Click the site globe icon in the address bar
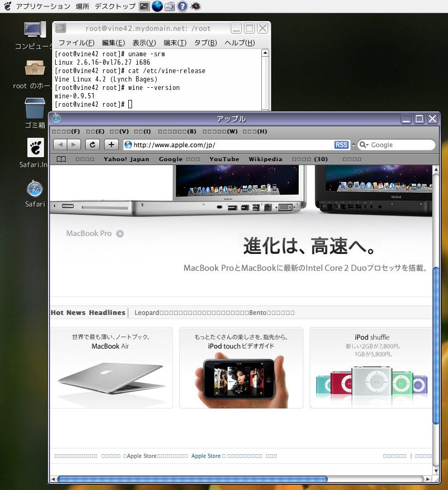Screen dimensions: 448x490 (128, 145)
